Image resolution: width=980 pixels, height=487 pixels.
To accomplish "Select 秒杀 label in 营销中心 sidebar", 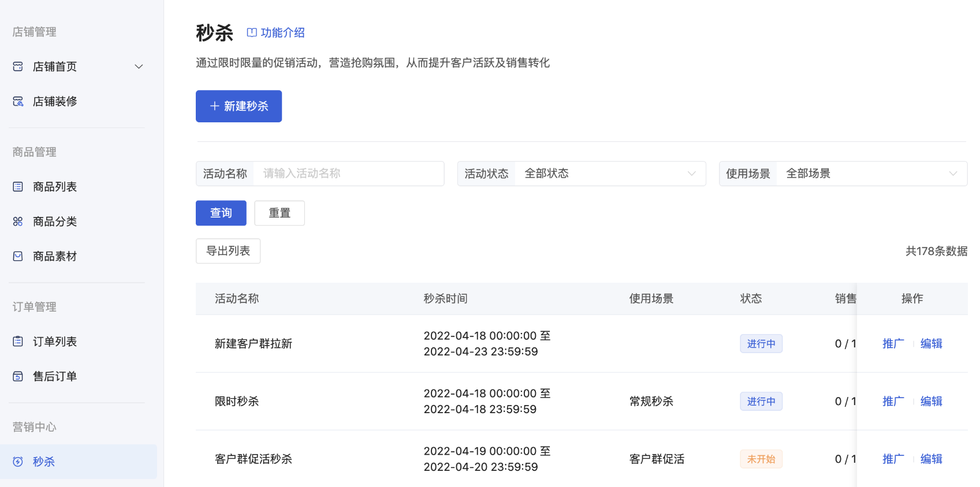I will tap(44, 462).
